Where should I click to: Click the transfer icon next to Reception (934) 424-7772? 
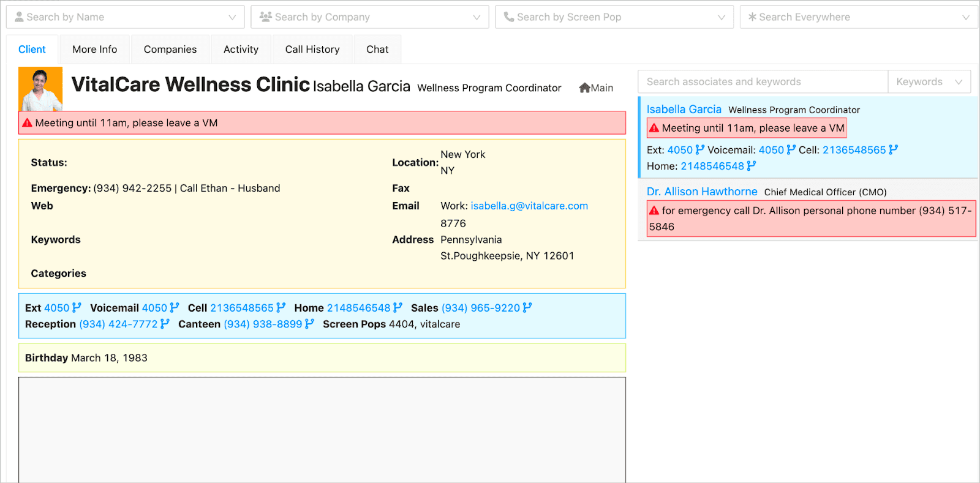[165, 324]
